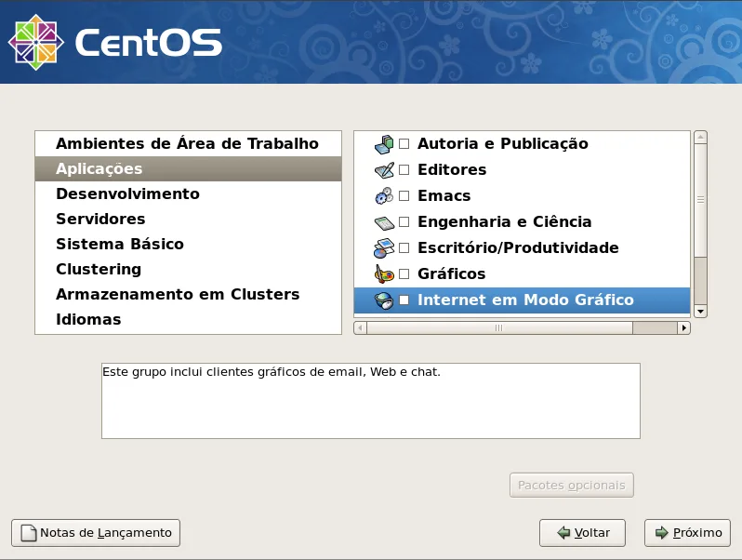Click the Internet em Modo Gráfico globe icon
Viewport: 742px width, 560px height.
pyautogui.click(x=384, y=300)
